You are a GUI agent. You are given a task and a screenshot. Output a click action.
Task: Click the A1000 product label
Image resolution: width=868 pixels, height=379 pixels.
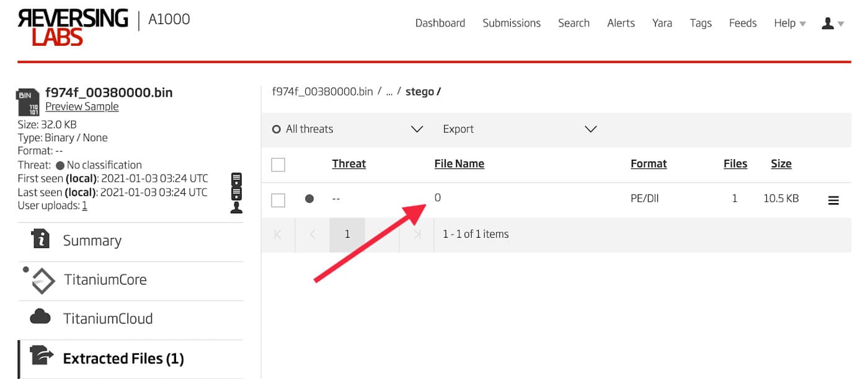click(x=169, y=19)
